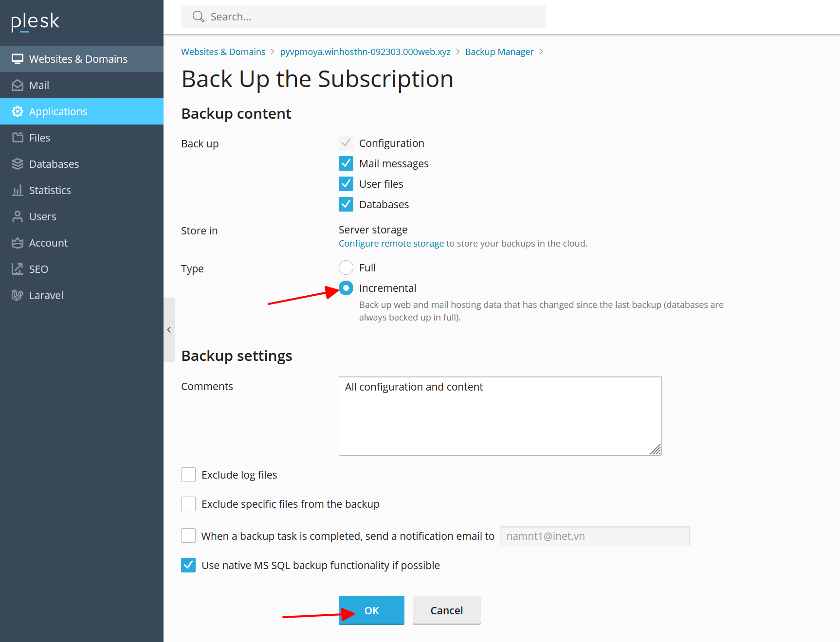Select the Full backup type radio

(346, 267)
